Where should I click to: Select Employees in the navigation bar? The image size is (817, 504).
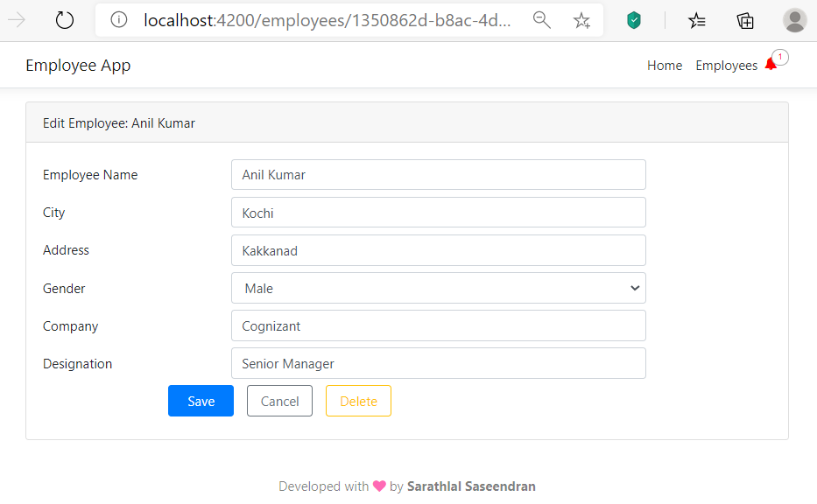coord(727,65)
